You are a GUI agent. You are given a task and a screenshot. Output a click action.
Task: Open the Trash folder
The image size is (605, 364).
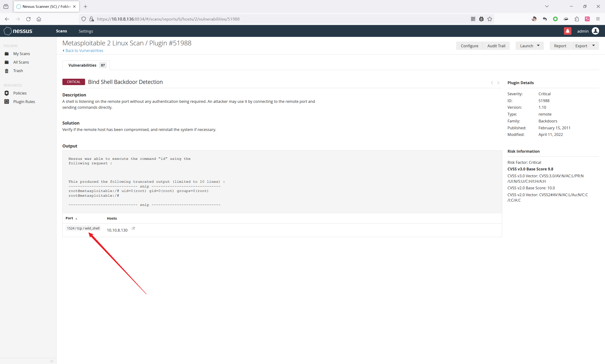(x=18, y=71)
